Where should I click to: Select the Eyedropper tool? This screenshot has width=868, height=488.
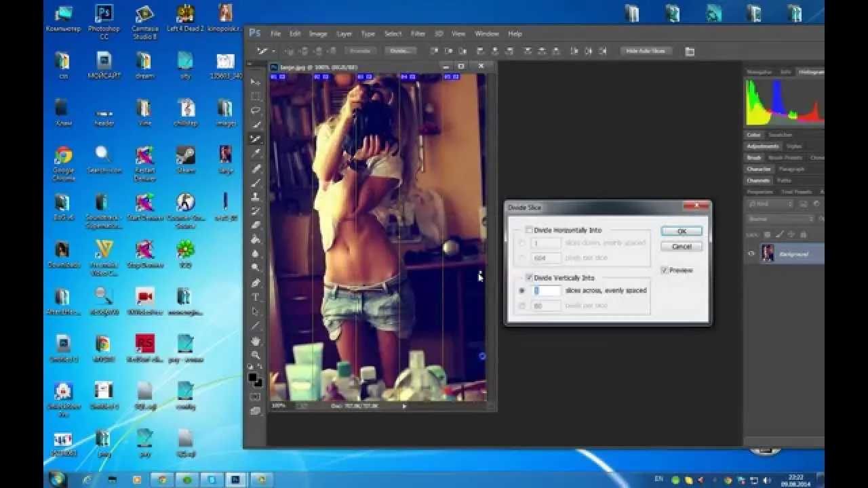[256, 154]
